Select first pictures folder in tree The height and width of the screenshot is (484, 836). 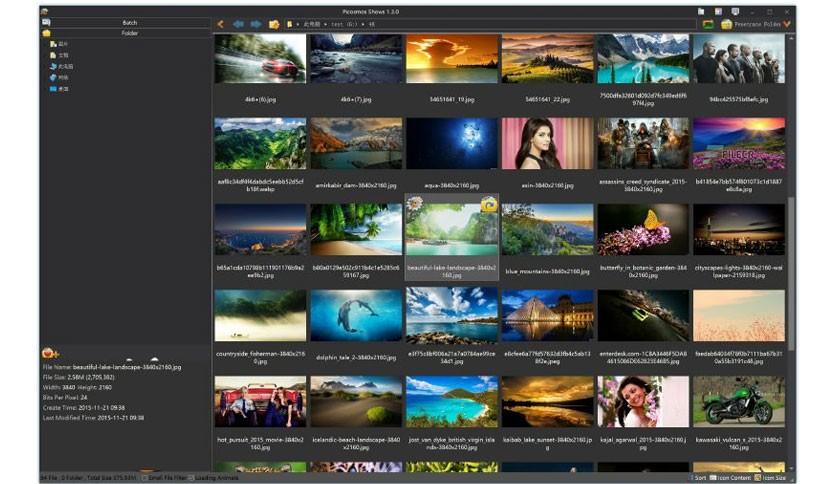click(x=59, y=44)
